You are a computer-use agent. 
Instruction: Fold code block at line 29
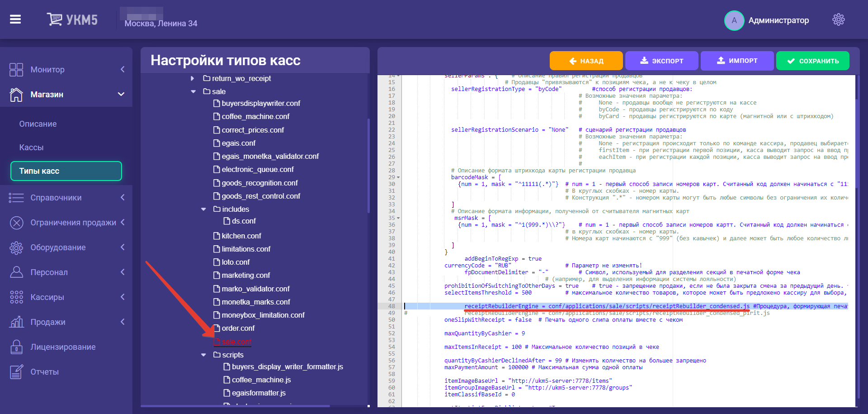398,177
